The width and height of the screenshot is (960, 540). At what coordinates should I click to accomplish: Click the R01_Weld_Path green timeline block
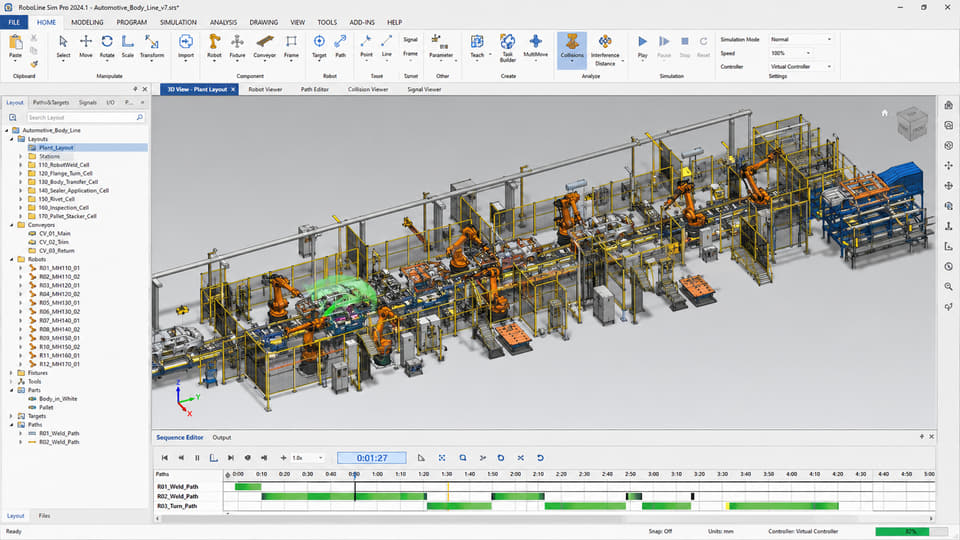pyautogui.click(x=248, y=487)
